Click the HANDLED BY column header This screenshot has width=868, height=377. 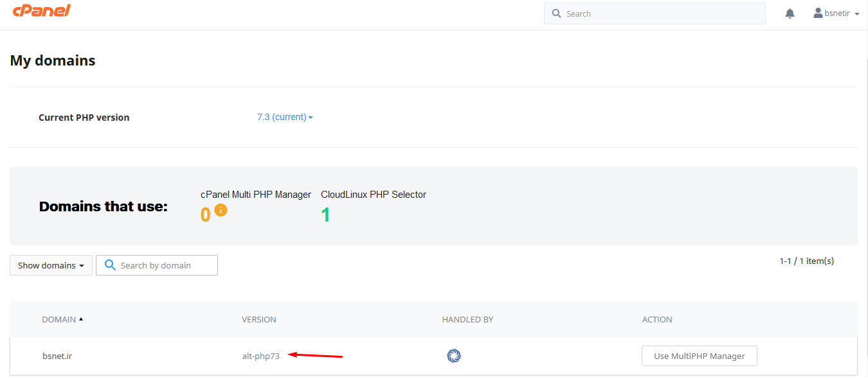[x=467, y=319]
